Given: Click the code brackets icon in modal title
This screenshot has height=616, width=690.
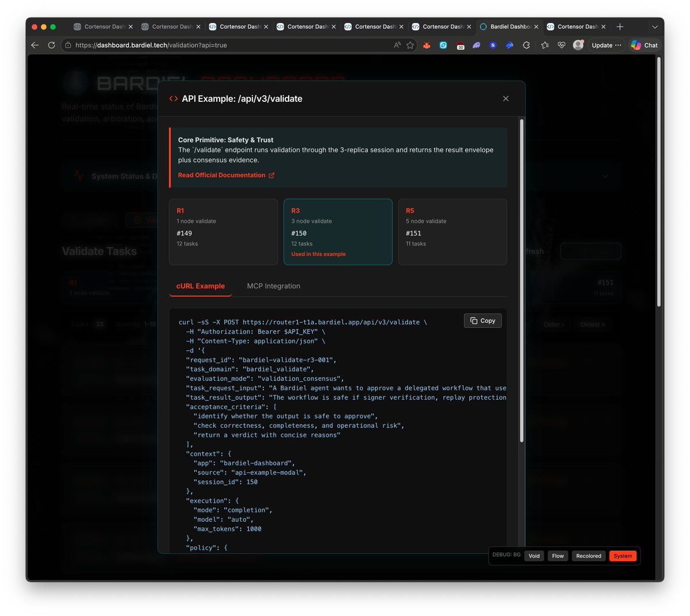Looking at the screenshot, I should 173,98.
